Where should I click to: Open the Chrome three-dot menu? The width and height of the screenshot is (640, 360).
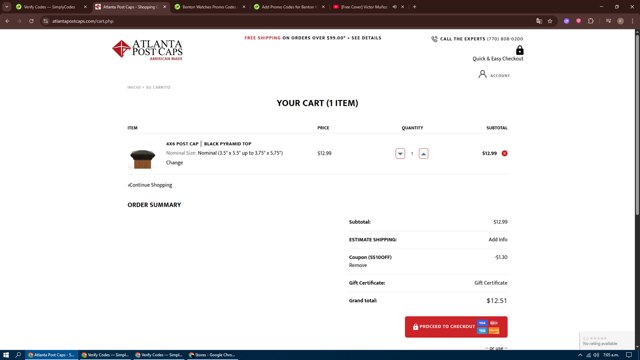coord(632,21)
